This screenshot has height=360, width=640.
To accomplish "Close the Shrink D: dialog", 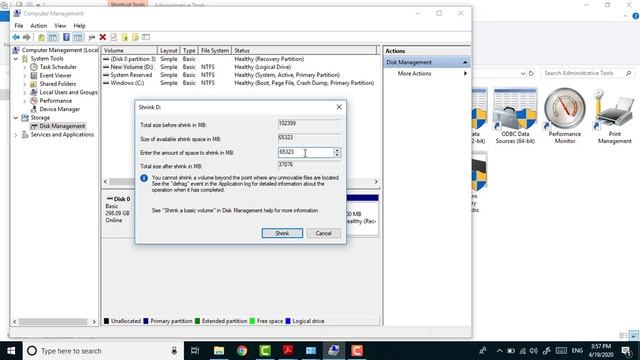I will (x=339, y=107).
